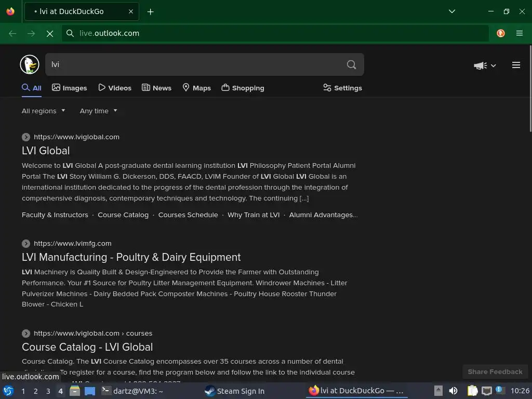Image resolution: width=532 pixels, height=399 pixels.
Task: Open search Settings
Action: (342, 88)
